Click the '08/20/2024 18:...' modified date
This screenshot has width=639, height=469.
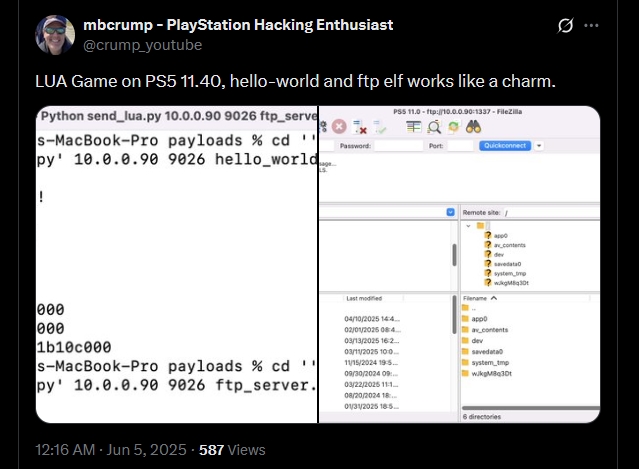(x=370, y=395)
